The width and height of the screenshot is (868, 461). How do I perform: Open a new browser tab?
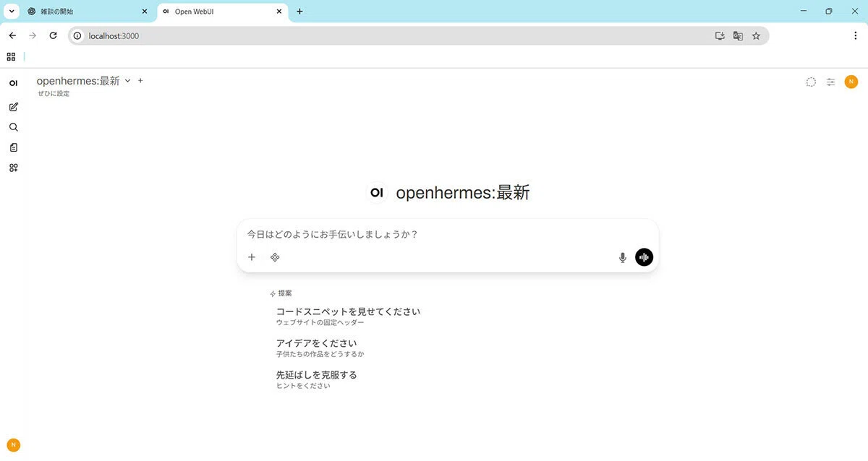coord(300,12)
